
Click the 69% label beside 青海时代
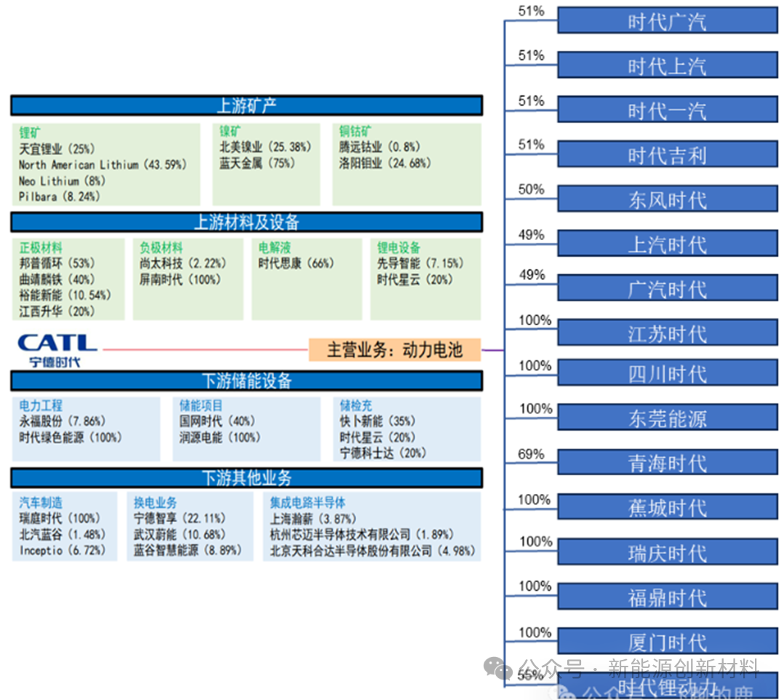tap(531, 454)
